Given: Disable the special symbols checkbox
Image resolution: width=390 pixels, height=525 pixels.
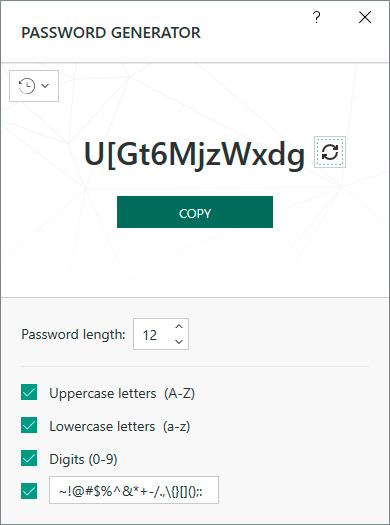Looking at the screenshot, I should coord(29,491).
